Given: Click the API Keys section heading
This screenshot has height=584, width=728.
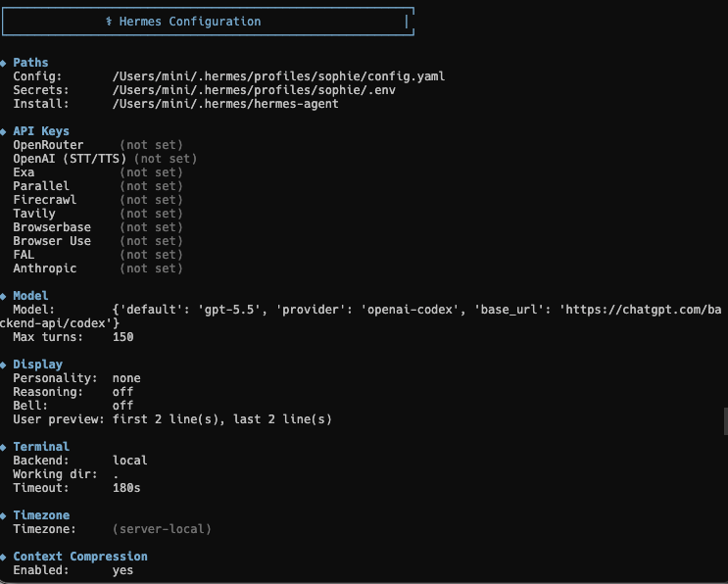Looking at the screenshot, I should tap(41, 131).
